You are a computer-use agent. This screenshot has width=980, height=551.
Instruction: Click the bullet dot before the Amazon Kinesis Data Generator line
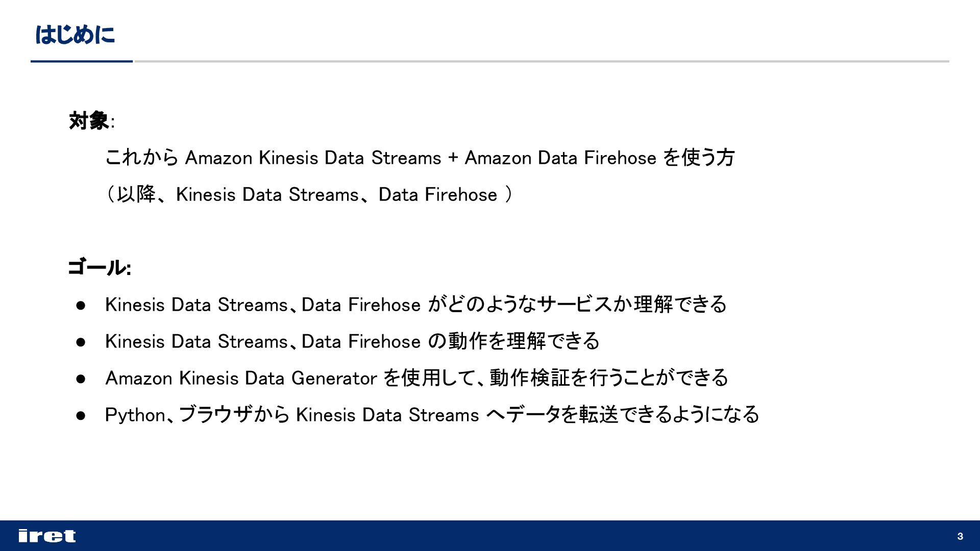(81, 379)
